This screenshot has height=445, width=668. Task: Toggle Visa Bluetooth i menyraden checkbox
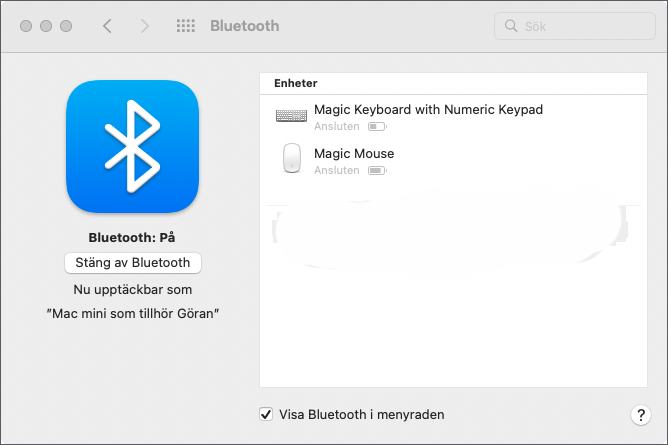266,414
